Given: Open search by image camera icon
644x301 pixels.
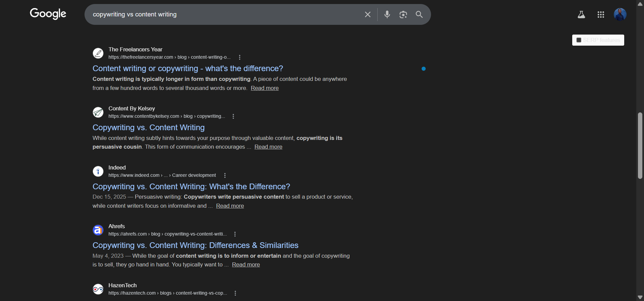Looking at the screenshot, I should click(403, 14).
